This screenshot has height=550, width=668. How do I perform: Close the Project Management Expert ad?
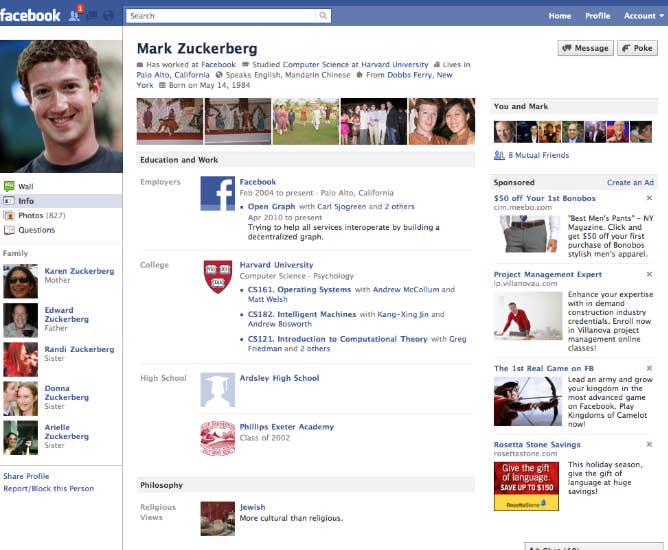(x=649, y=274)
